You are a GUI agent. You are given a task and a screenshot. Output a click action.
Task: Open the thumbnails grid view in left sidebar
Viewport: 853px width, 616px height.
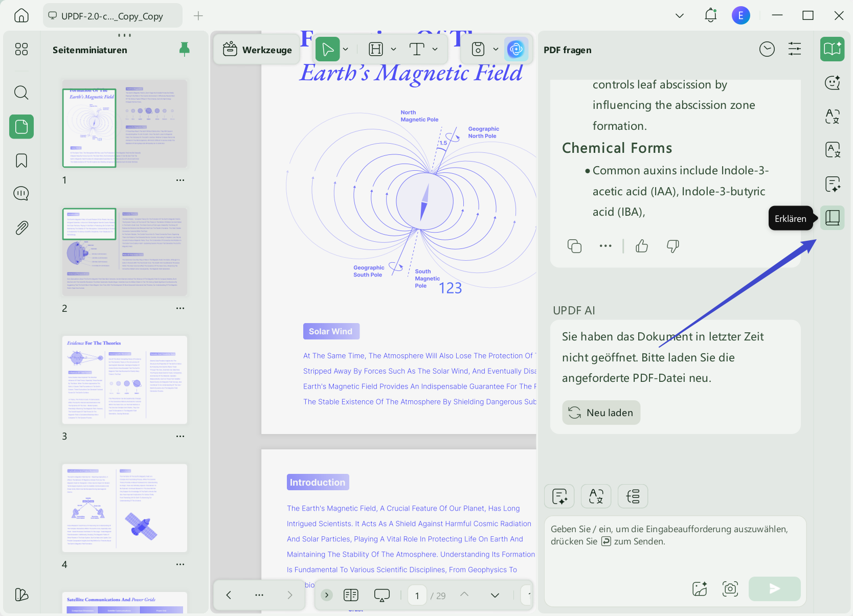(x=21, y=49)
